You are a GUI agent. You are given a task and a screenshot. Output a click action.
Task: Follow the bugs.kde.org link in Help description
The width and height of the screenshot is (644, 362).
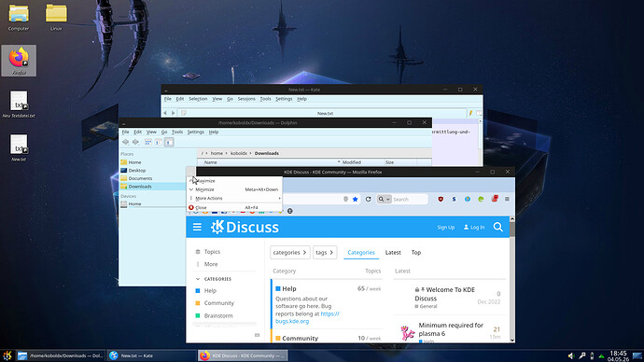(x=308, y=317)
